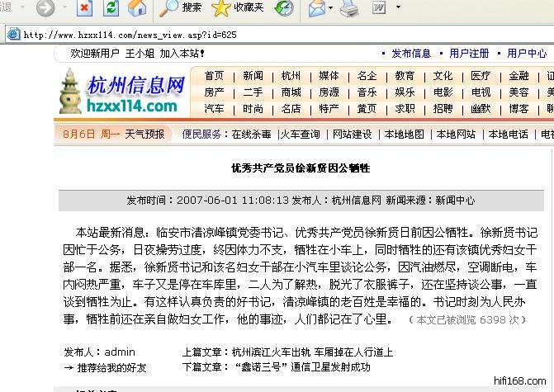
Task: Select 二手 in the site navigation
Action: coord(253,92)
